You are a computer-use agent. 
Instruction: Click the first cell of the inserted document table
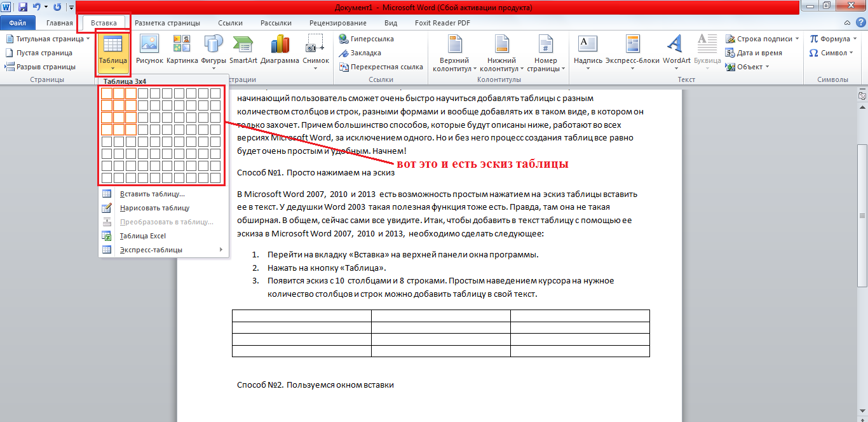pos(302,315)
